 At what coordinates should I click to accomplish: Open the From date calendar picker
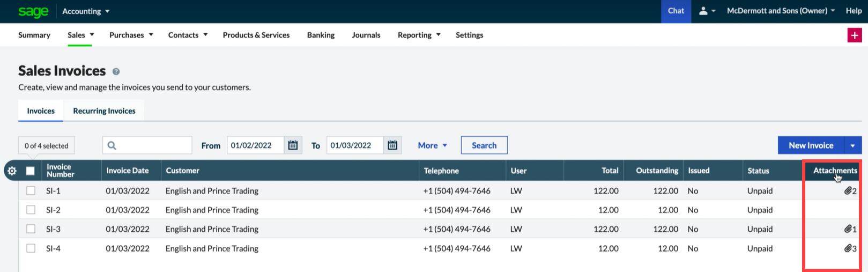[293, 145]
